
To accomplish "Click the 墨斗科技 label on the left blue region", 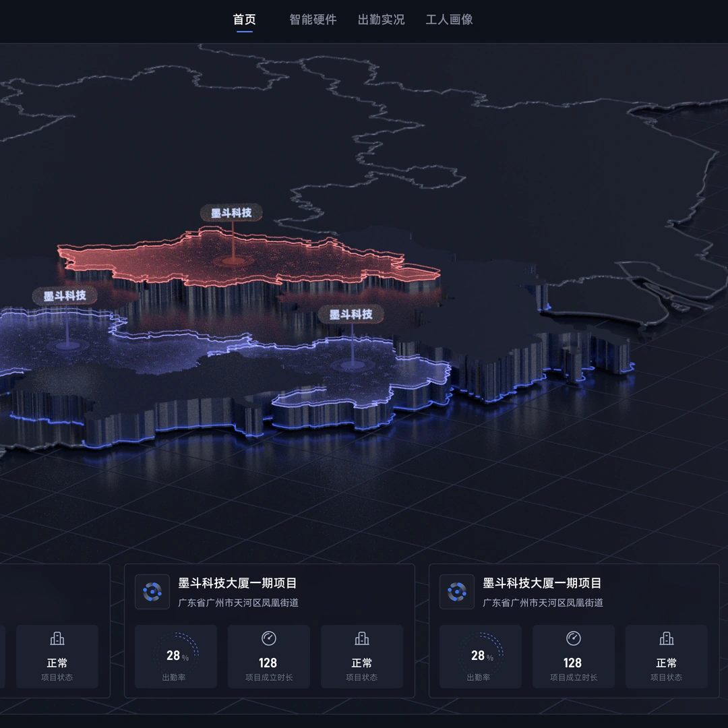I will click(65, 296).
